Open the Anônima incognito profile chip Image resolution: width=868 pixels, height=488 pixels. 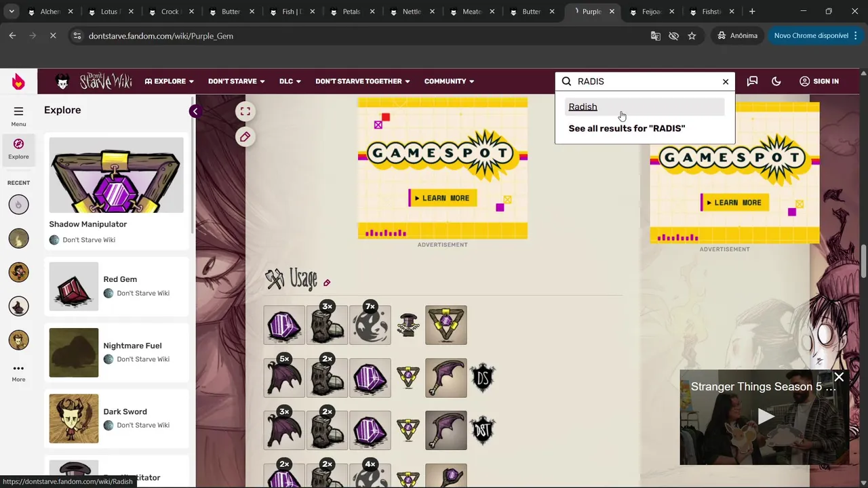pos(737,36)
